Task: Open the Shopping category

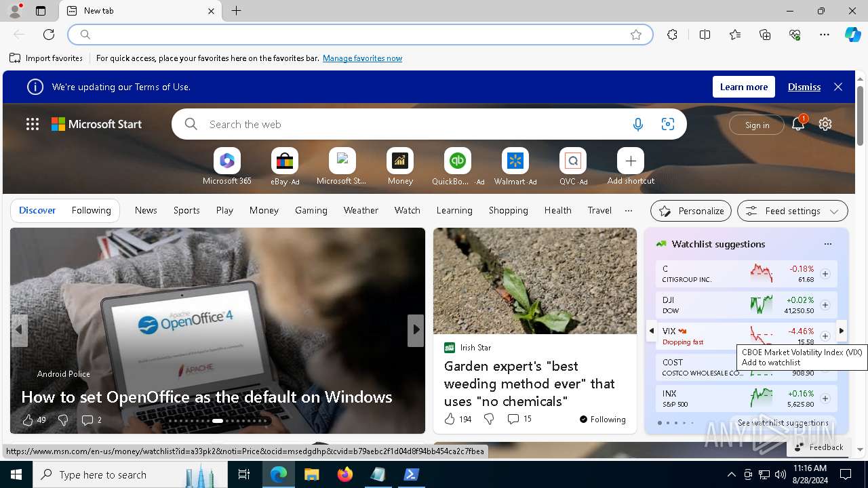Action: (509, 210)
